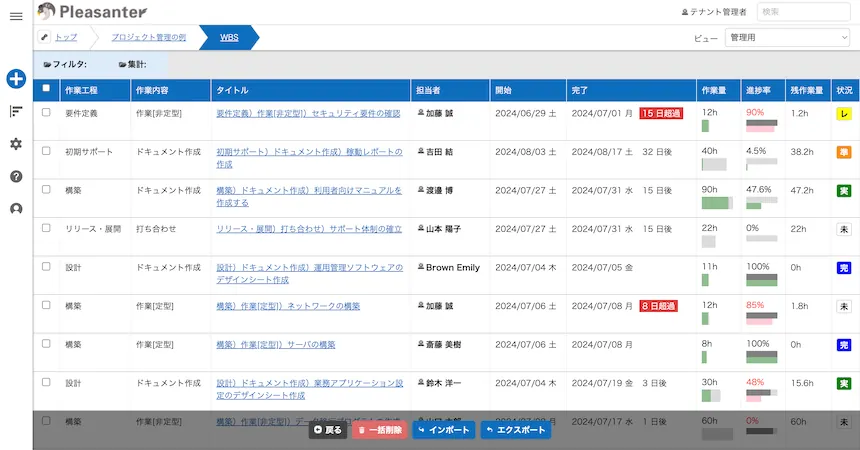Go to プロジェクト管理の例 breadcrumb
The image size is (860, 450).
[149, 37]
